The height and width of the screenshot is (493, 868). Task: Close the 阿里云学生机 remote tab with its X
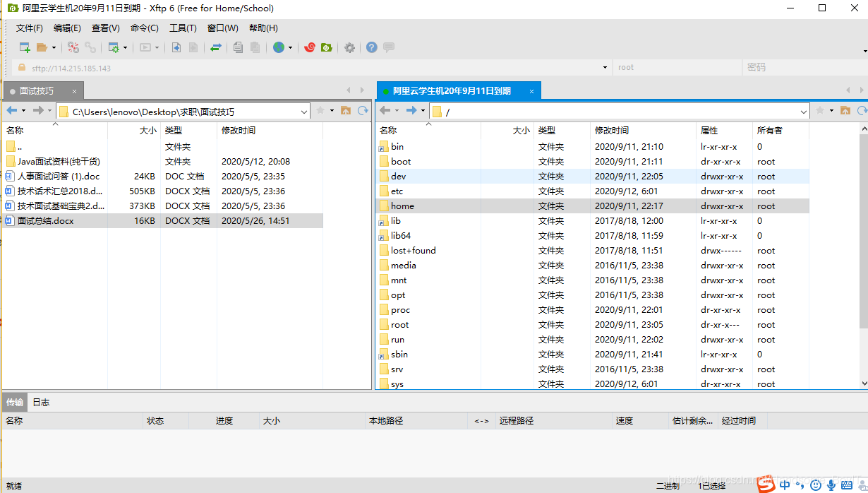pos(532,90)
